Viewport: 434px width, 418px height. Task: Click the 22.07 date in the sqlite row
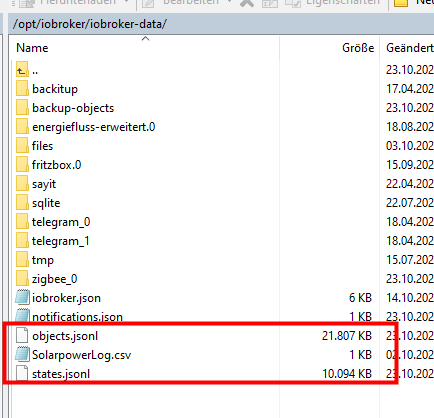click(x=410, y=203)
